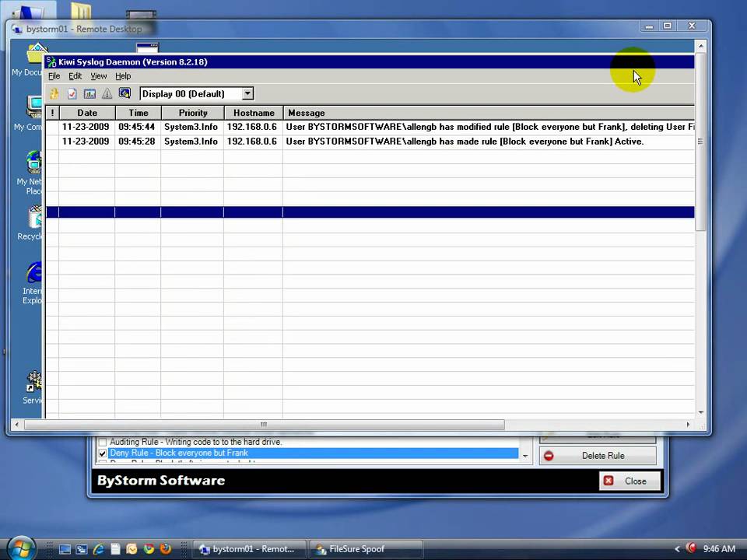The image size is (747, 560).
Task: Click the ByStorm Software banner text
Action: click(161, 481)
